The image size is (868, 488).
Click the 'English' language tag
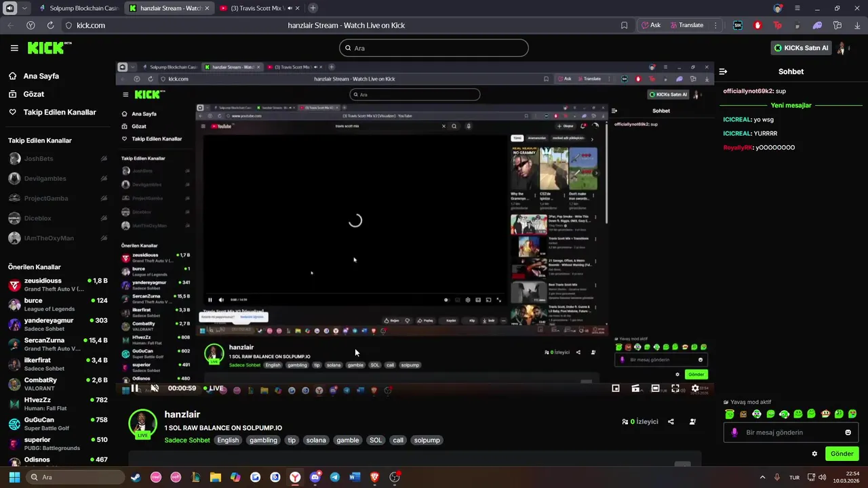click(228, 440)
